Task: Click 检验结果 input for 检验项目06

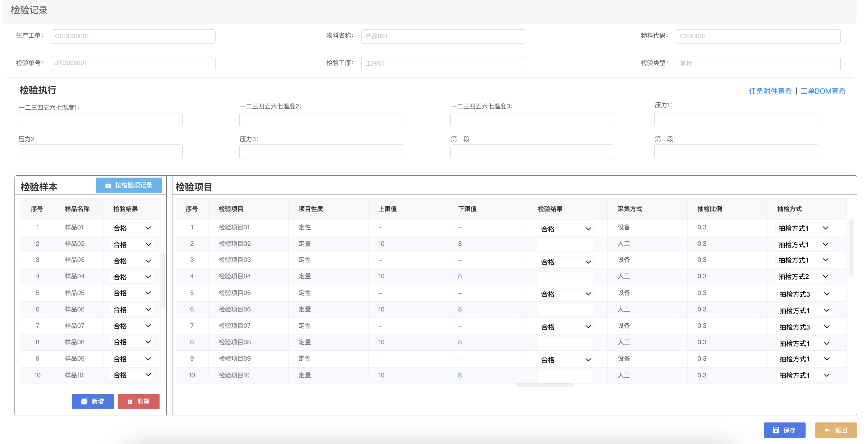Action: pyautogui.click(x=565, y=310)
